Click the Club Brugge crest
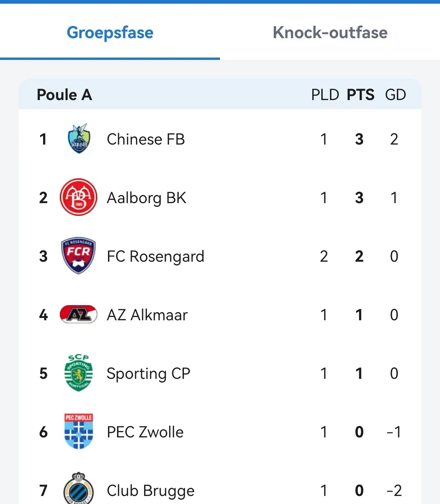 [79, 489]
